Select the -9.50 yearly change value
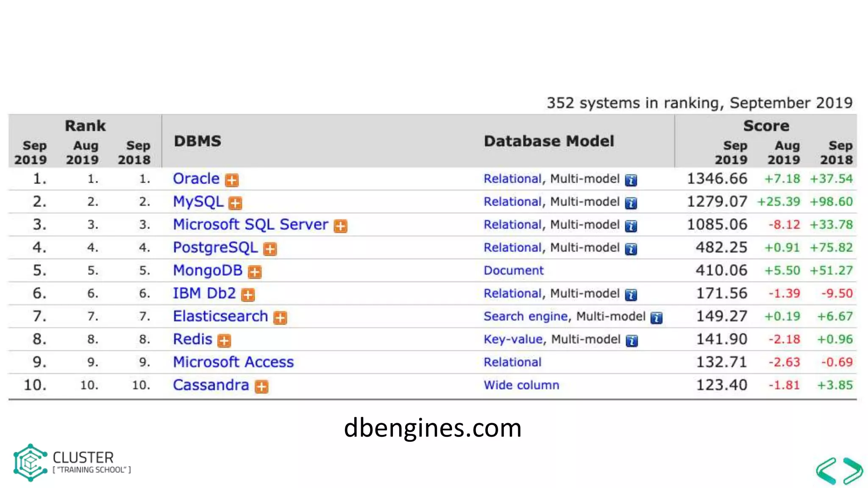The height and width of the screenshot is (488, 868). tap(837, 293)
